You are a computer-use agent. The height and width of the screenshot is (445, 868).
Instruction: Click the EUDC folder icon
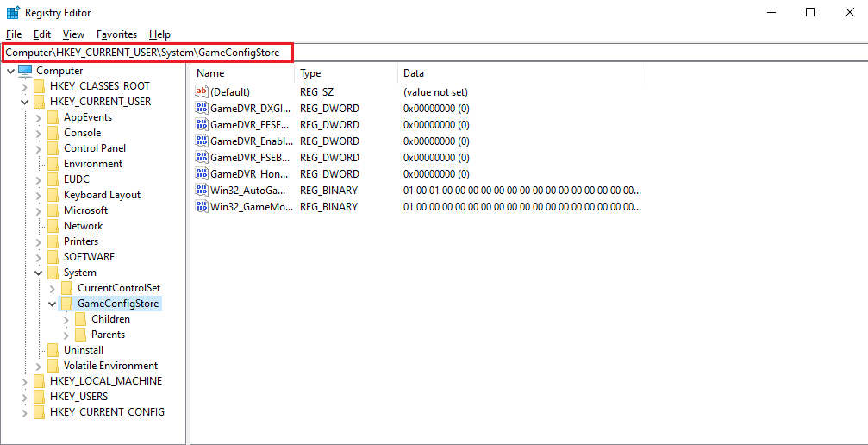tap(53, 179)
